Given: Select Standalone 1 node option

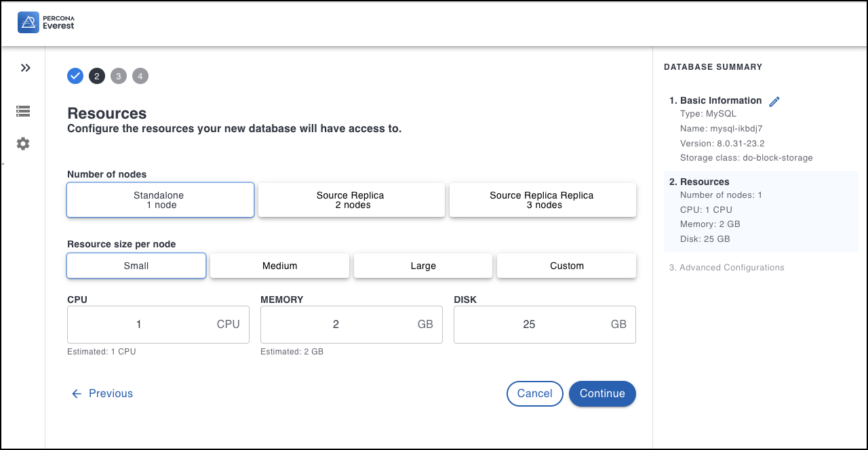Looking at the screenshot, I should (161, 200).
